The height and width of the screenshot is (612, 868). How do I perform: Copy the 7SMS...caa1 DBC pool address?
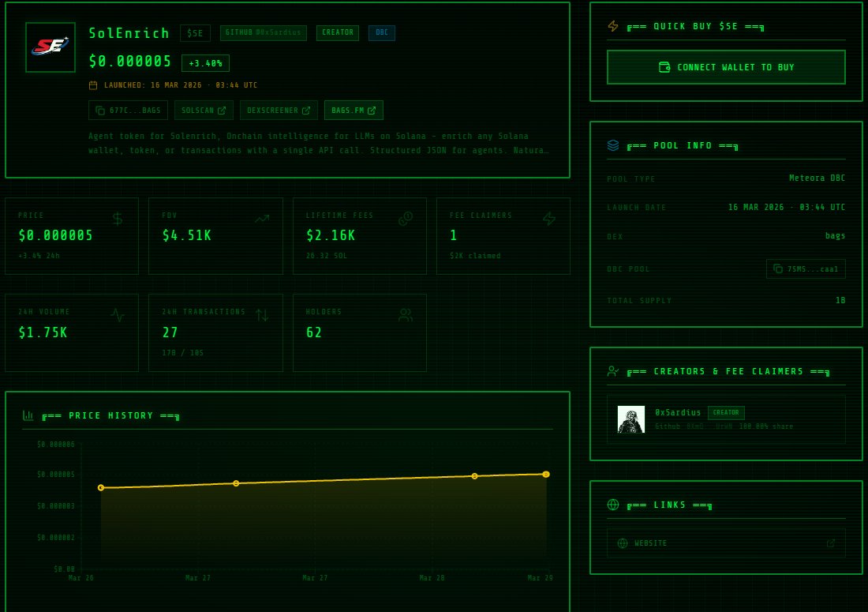806,268
